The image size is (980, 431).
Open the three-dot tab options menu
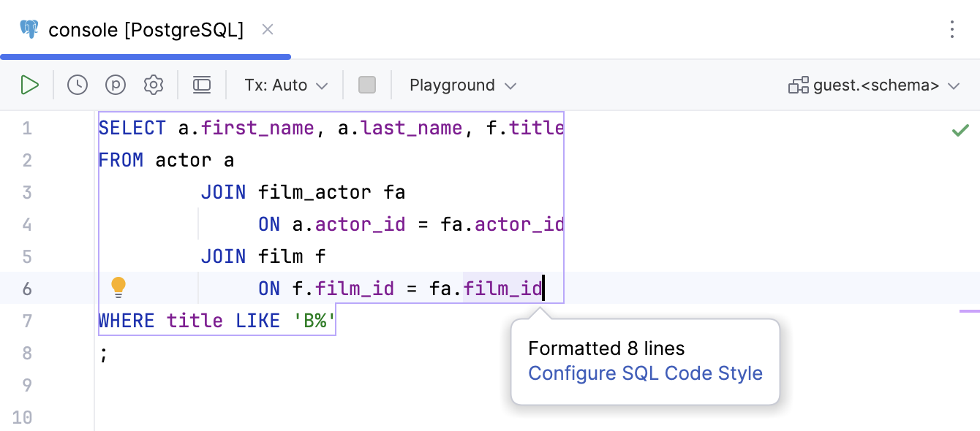(951, 29)
